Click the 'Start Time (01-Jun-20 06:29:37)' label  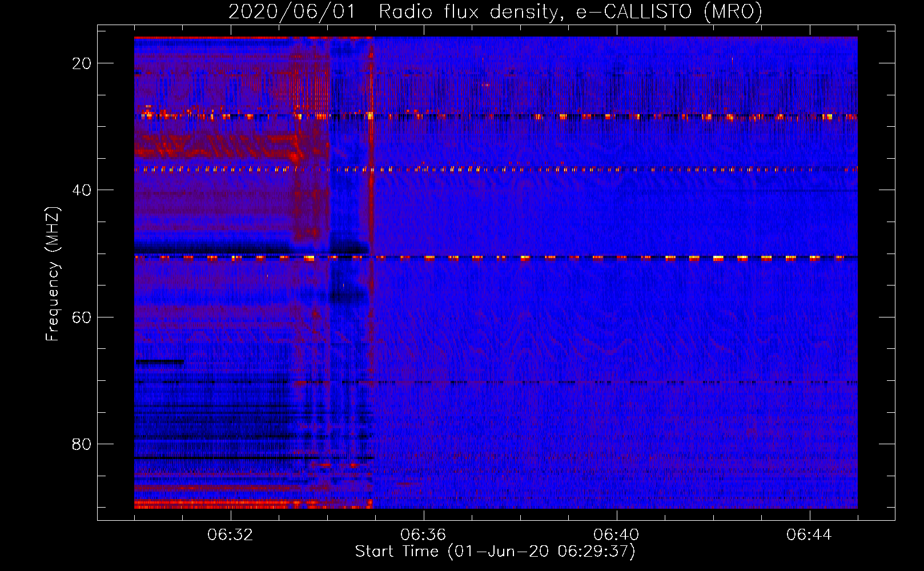[x=495, y=552]
